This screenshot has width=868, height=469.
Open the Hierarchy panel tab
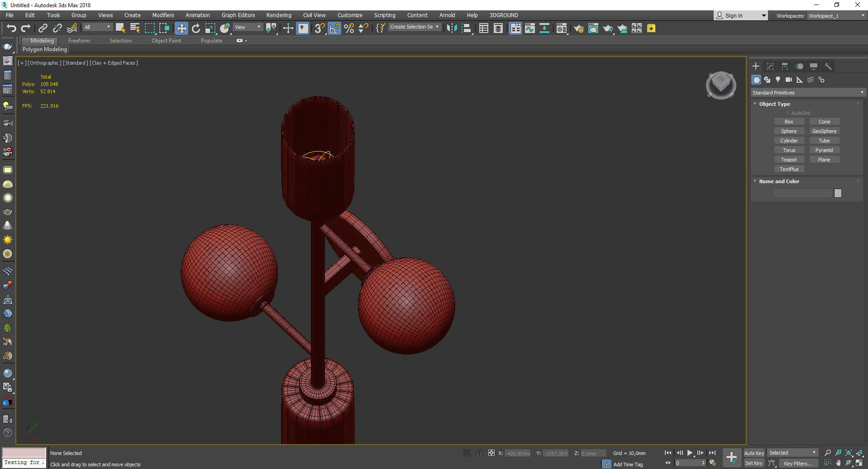point(785,66)
